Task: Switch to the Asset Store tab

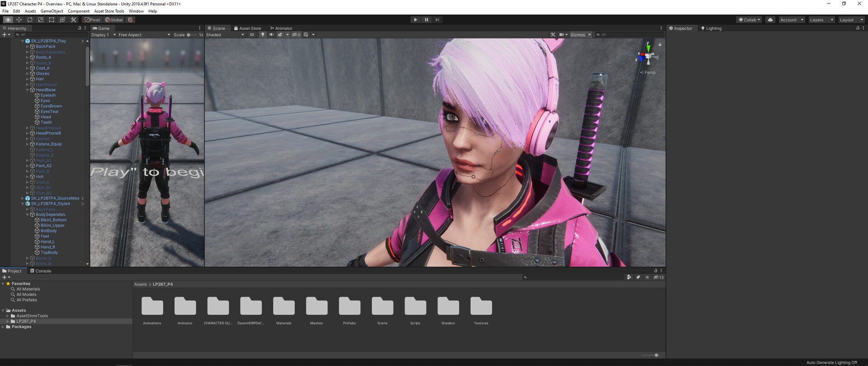Action: (247, 28)
